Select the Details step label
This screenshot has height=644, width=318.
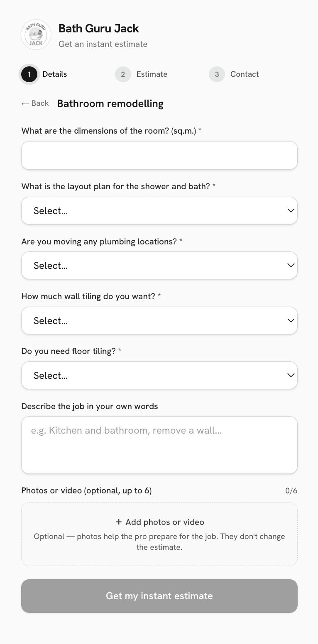click(55, 74)
